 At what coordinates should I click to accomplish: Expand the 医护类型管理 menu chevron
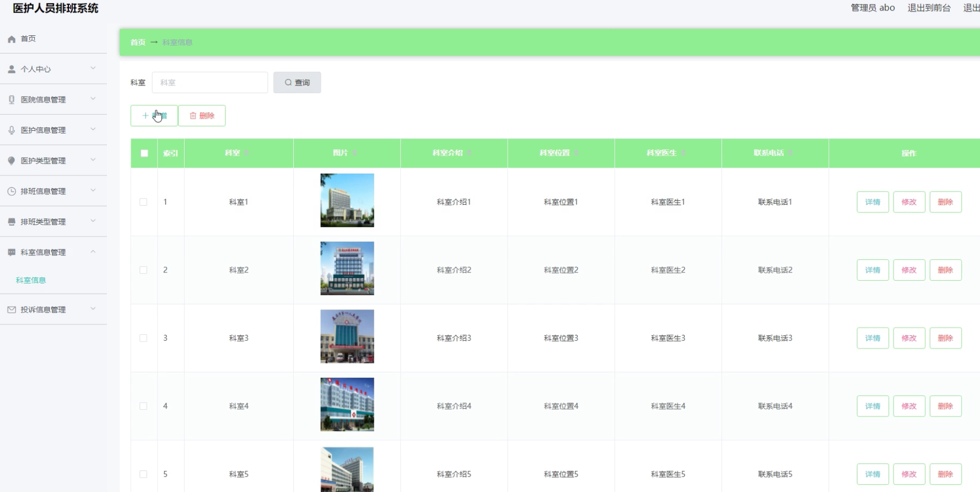point(93,160)
